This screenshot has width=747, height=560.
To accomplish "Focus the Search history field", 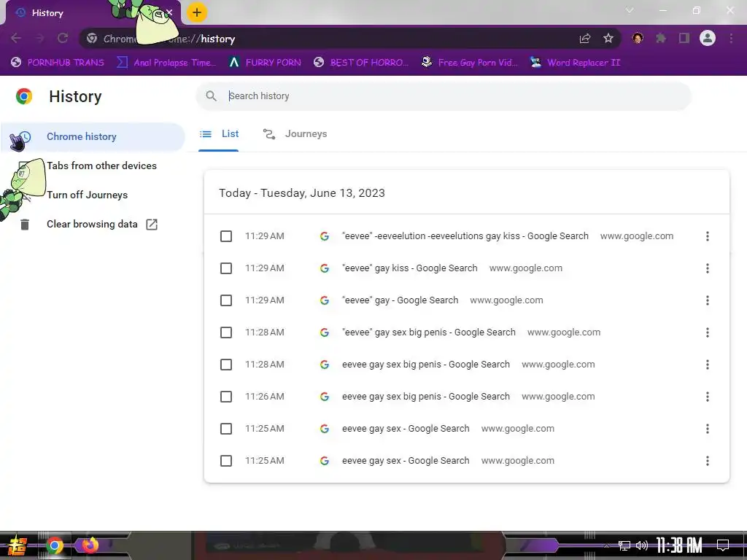I will pos(444,96).
